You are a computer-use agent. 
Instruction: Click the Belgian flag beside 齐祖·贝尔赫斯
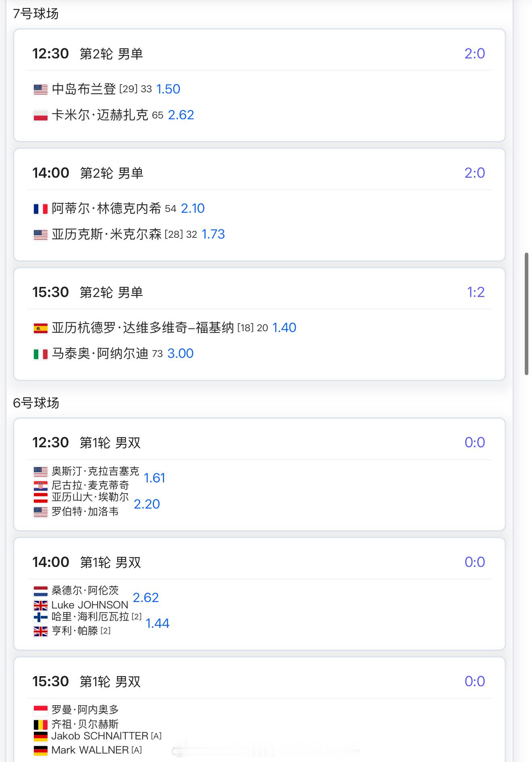point(40,725)
